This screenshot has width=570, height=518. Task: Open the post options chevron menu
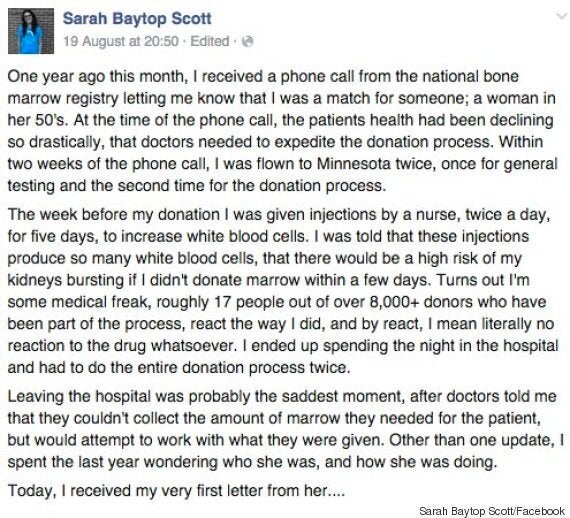(x=562, y=16)
